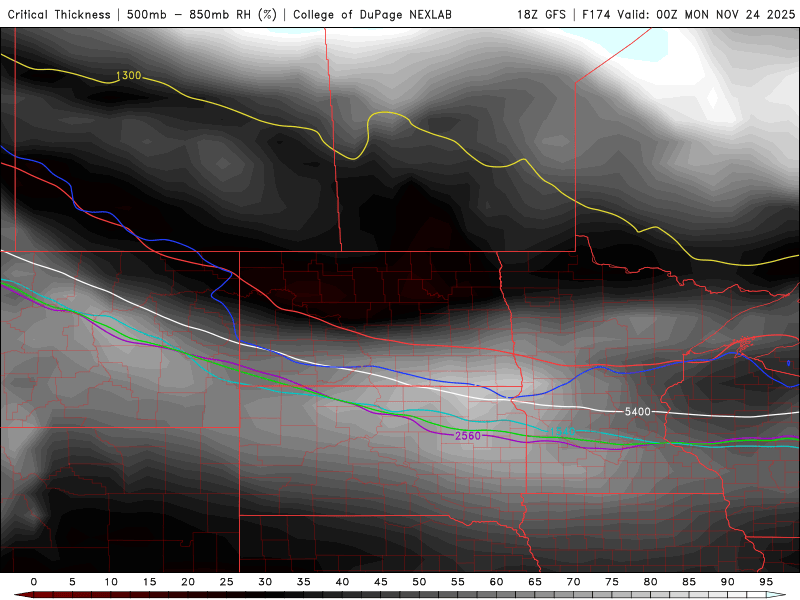This screenshot has width=800, height=600.
Task: Click the colorbar tick label 55
Action: [x=458, y=582]
